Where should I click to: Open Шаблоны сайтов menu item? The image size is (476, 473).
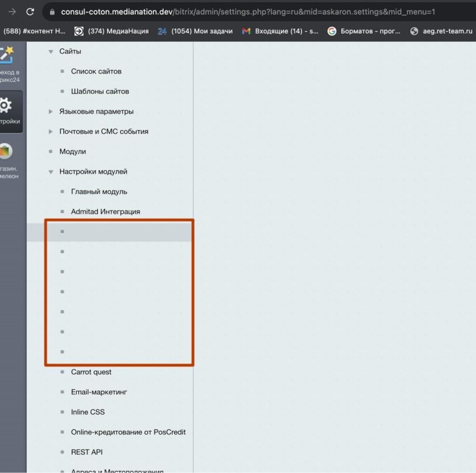[x=100, y=91]
